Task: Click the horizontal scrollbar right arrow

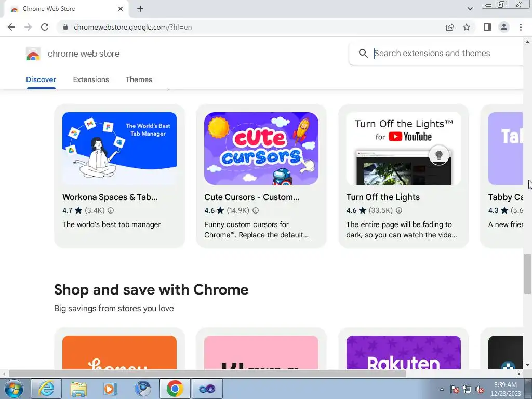Action: click(519, 374)
